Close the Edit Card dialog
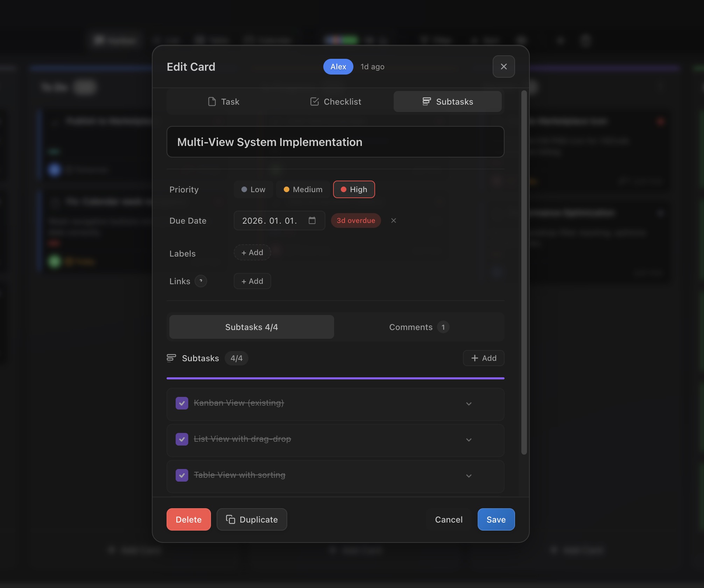Screen dimensions: 704x588 503,66
